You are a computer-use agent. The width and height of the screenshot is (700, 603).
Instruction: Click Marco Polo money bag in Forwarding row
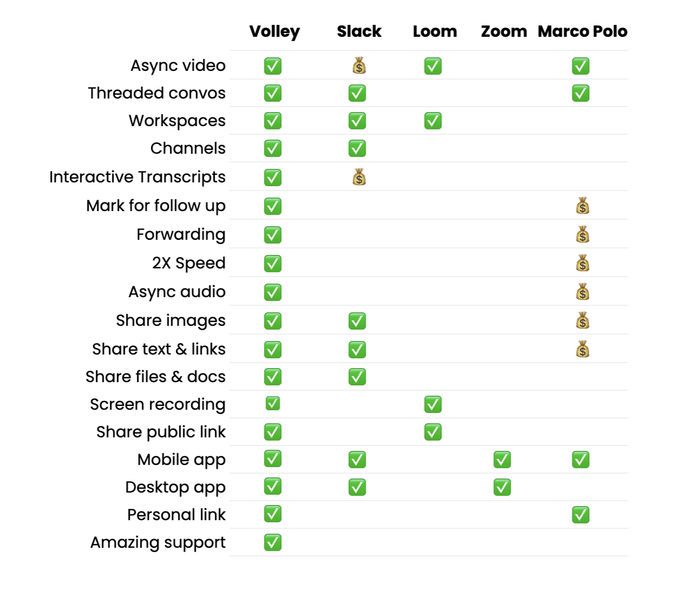tap(583, 234)
